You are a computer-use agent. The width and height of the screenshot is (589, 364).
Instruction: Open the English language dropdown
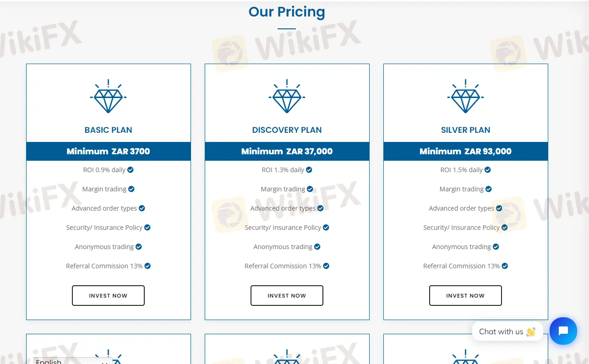(x=72, y=361)
